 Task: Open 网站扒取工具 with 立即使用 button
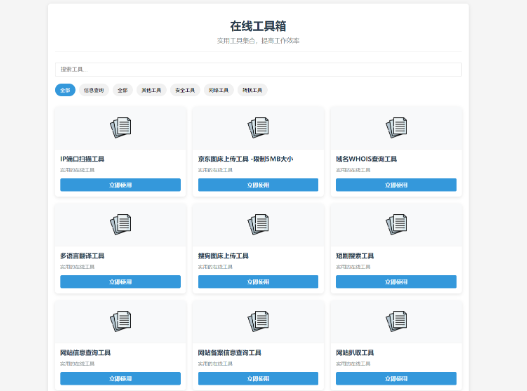pos(396,379)
